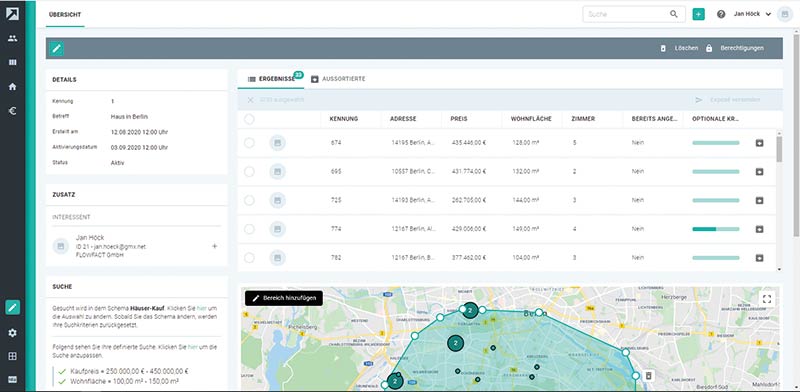Select row 774 checkbox
The image size is (800, 392).
pyautogui.click(x=249, y=229)
